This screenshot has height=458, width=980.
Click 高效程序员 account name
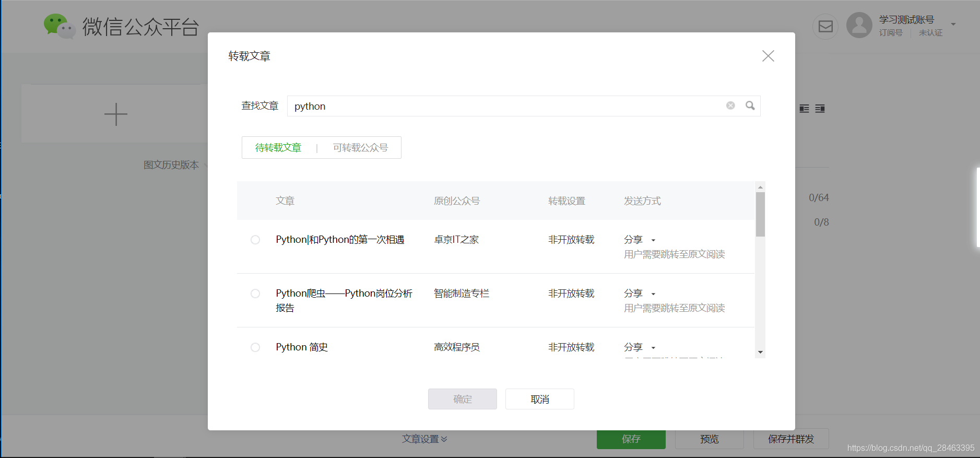point(457,347)
